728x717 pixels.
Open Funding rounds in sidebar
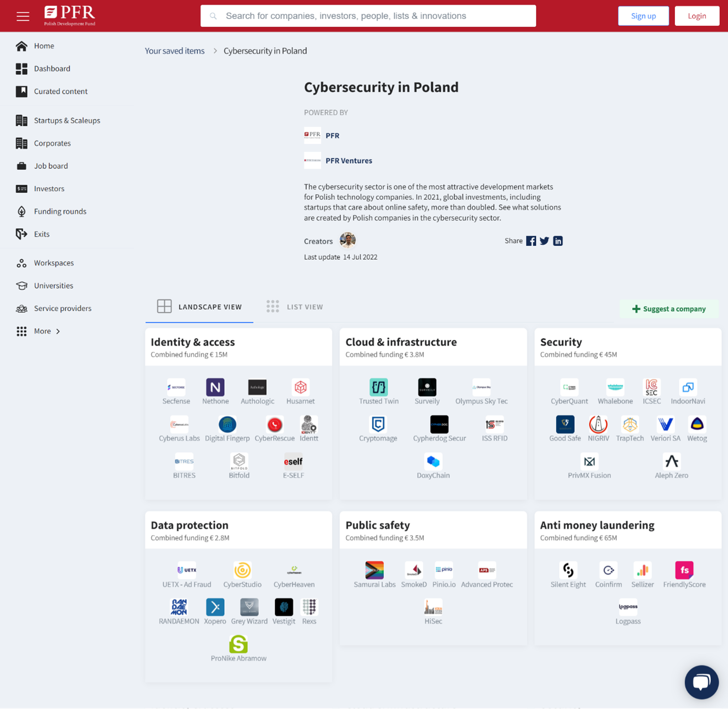tap(60, 212)
